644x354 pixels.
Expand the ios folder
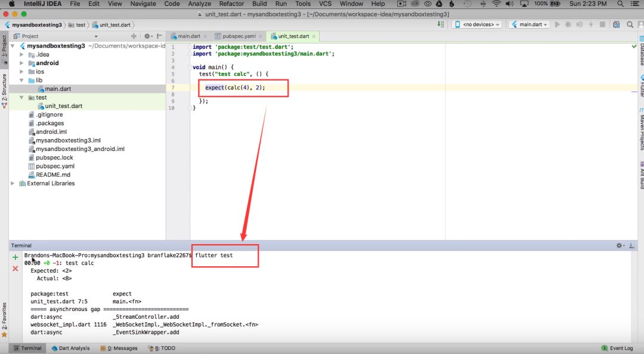tap(21, 72)
